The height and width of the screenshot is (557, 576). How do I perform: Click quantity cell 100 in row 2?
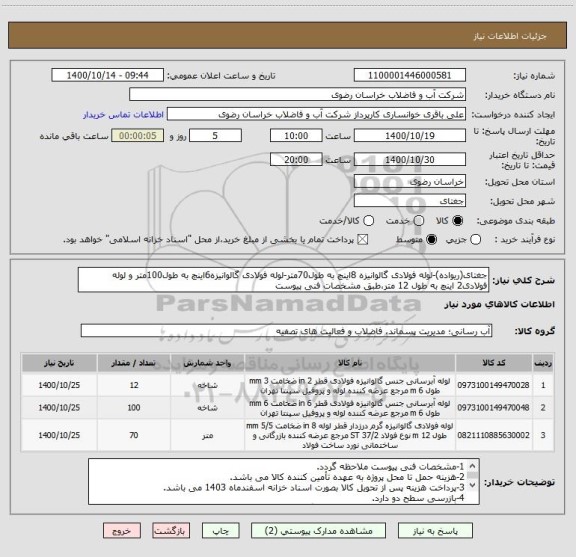[x=134, y=407]
